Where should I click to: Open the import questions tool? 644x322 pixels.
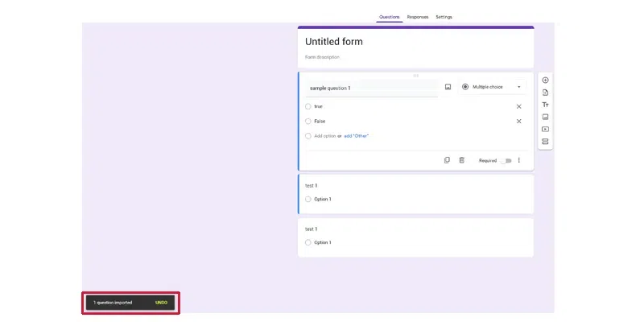(x=545, y=93)
